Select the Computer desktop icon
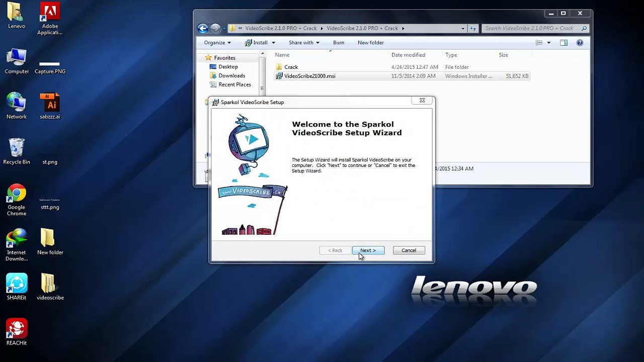 17,61
